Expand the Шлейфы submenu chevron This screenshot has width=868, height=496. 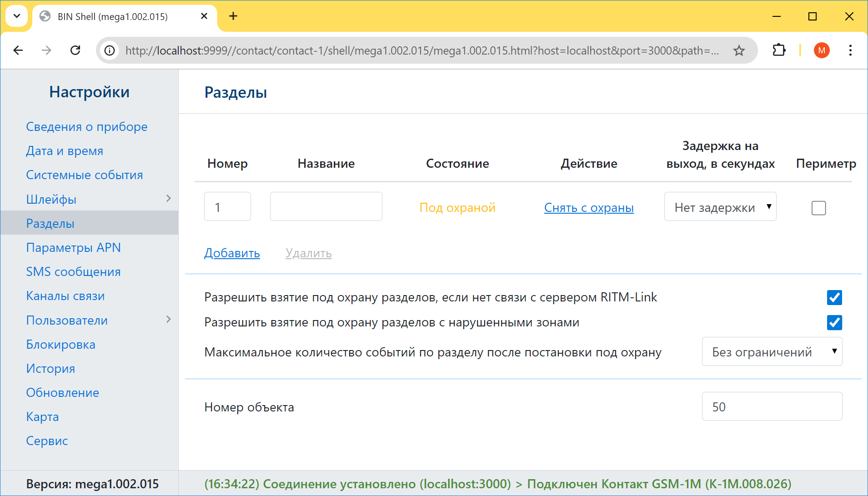[x=168, y=199]
